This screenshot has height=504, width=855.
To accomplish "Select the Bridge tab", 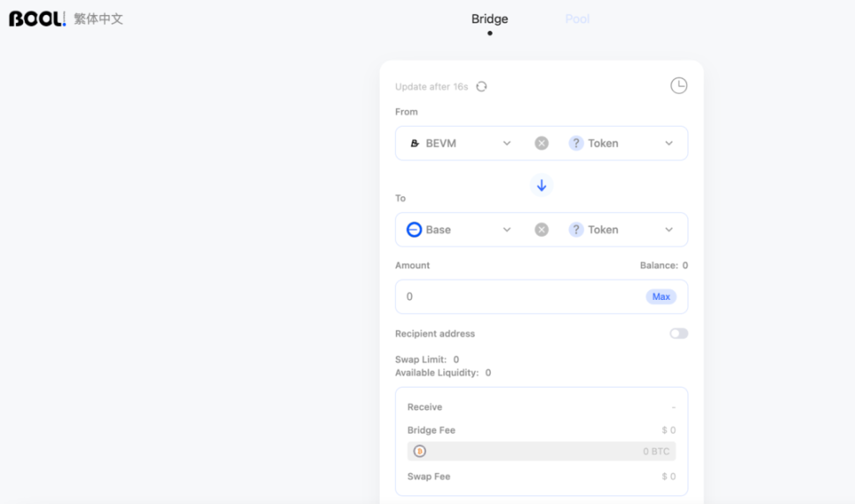I will [490, 19].
